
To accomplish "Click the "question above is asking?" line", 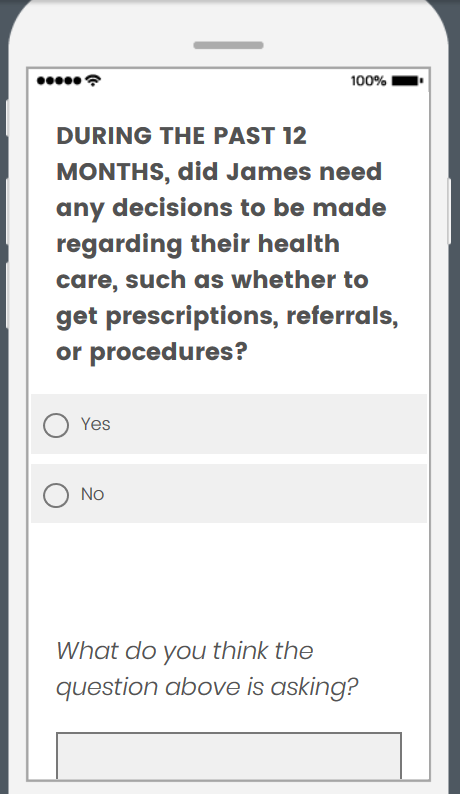I will [x=207, y=688].
